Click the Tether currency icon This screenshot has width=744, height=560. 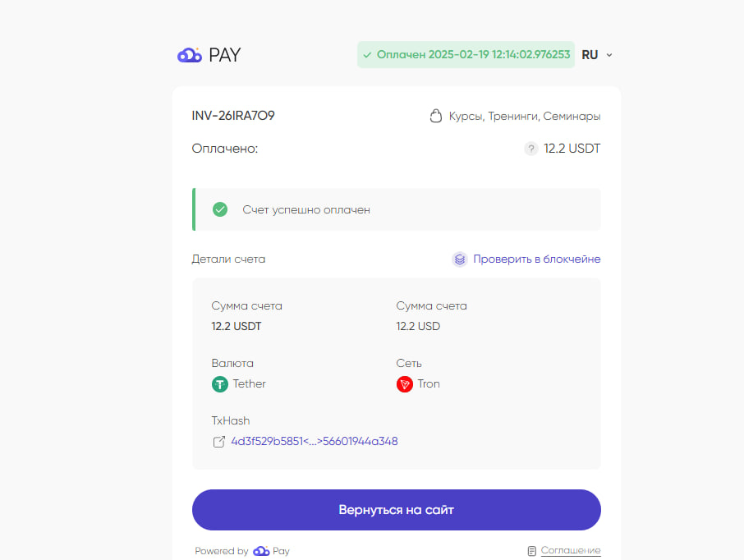point(220,384)
